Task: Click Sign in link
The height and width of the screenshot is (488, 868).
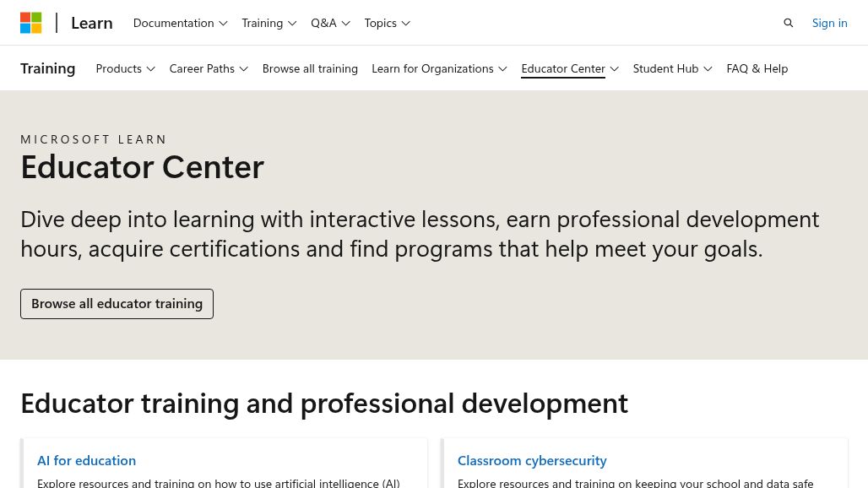Action: tap(829, 23)
